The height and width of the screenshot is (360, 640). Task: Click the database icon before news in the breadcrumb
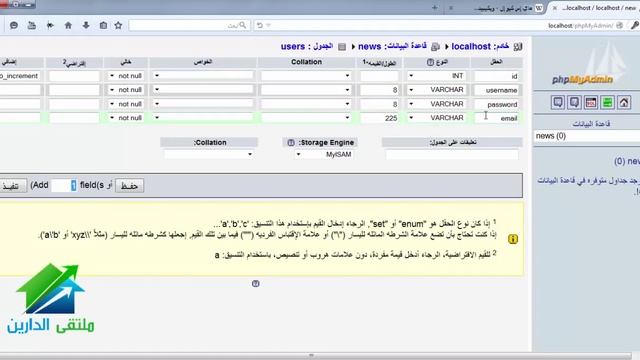[436, 47]
